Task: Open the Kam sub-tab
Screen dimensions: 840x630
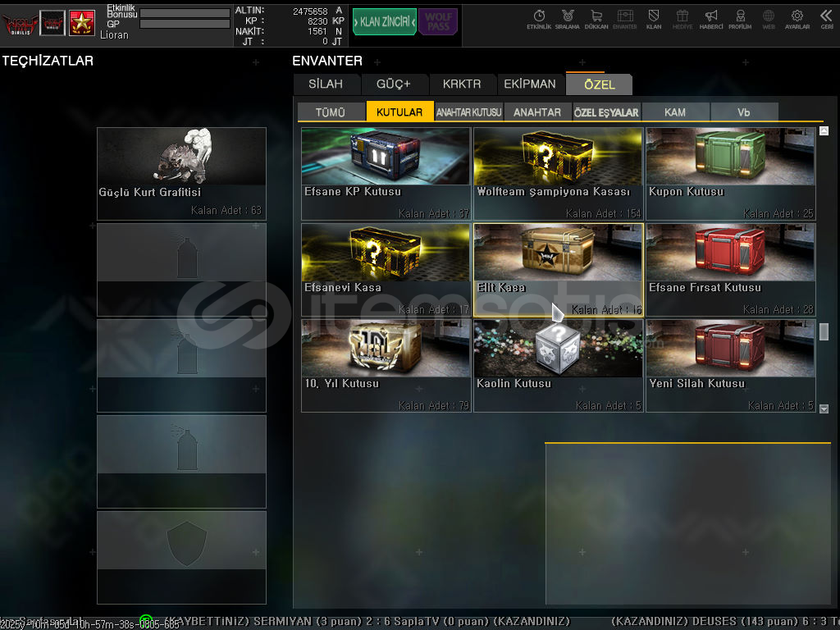Action: [x=675, y=112]
